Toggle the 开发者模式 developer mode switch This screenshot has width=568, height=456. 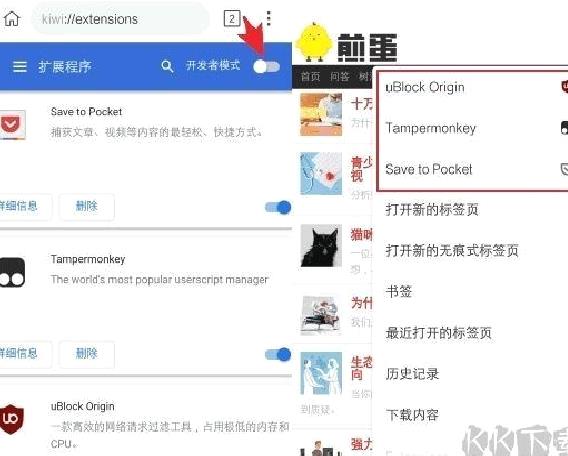267,67
